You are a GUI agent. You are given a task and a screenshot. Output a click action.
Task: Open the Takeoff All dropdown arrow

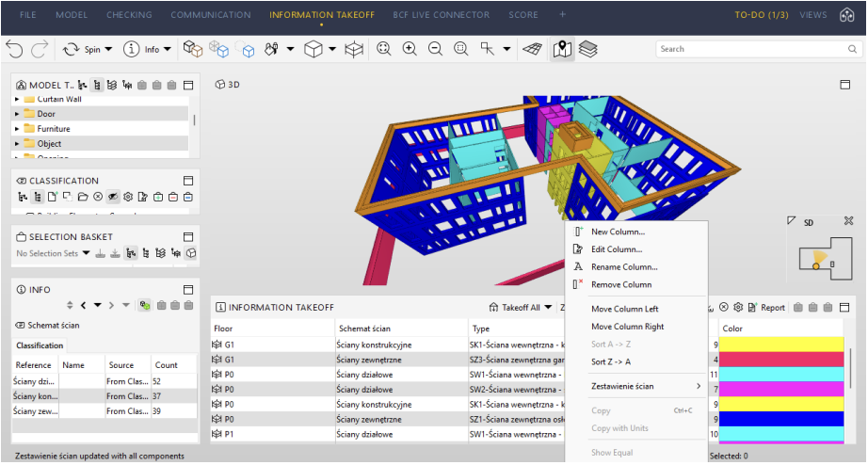tap(548, 307)
